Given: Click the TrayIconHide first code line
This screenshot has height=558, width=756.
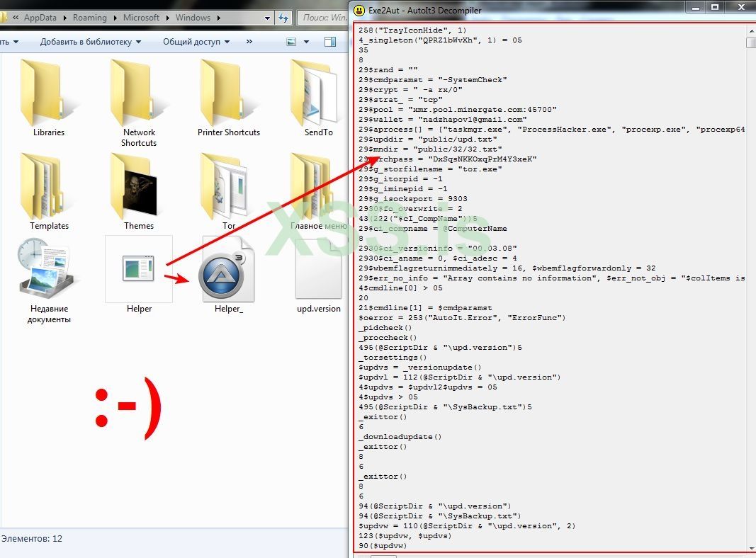Looking at the screenshot, I should (412, 30).
